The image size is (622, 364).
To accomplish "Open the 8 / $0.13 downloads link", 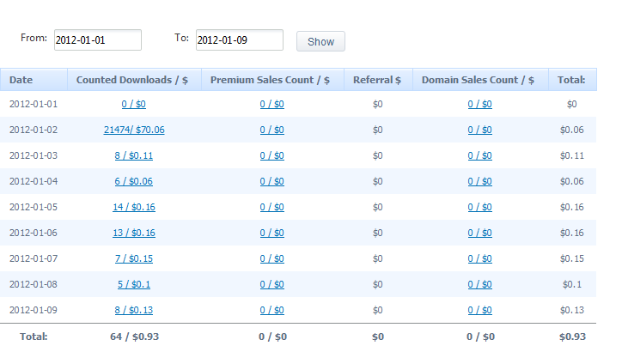I will tap(134, 310).
